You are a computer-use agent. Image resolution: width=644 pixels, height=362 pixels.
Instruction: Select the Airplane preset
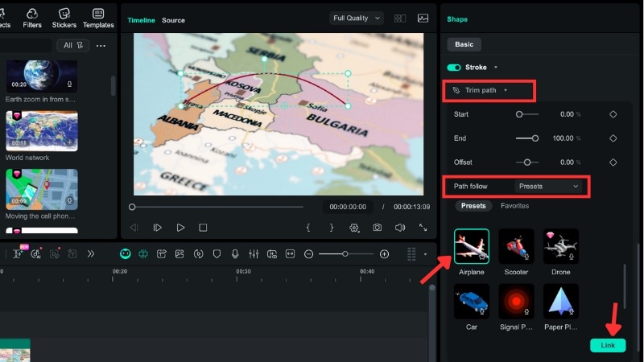tap(472, 246)
